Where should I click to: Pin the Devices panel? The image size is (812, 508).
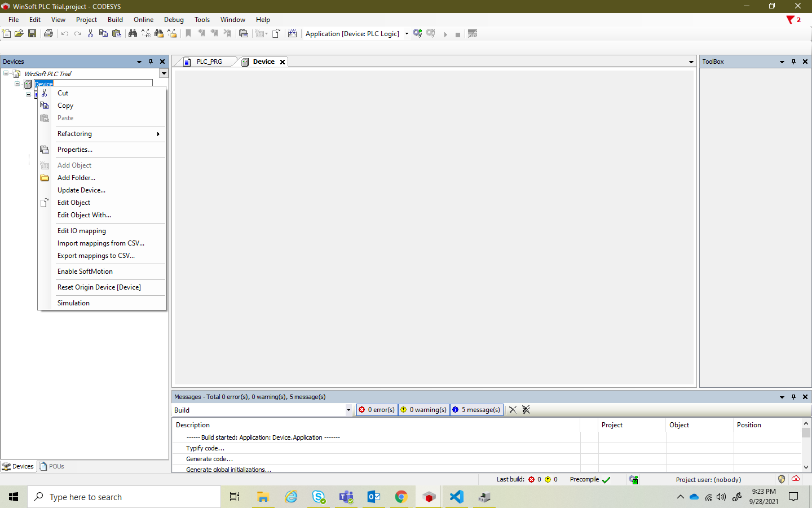point(151,62)
